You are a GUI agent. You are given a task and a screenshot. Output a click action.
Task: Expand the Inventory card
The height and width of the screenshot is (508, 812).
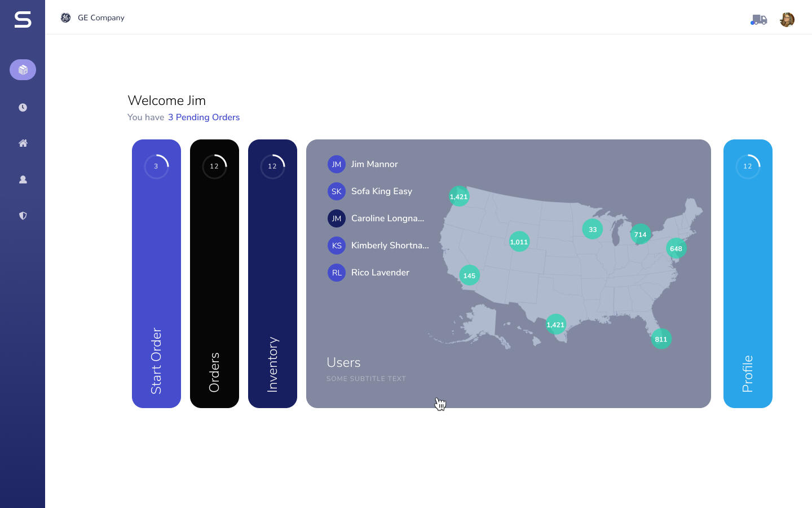click(272, 273)
